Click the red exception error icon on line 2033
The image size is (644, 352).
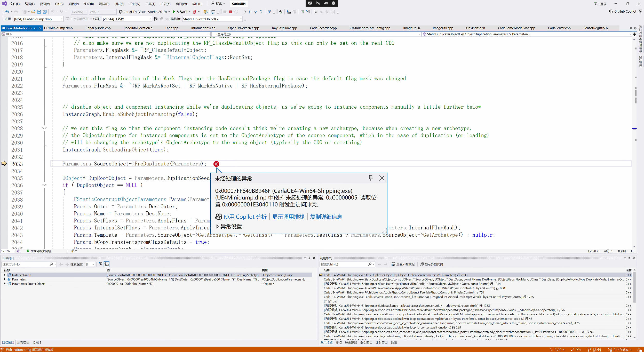coord(216,164)
